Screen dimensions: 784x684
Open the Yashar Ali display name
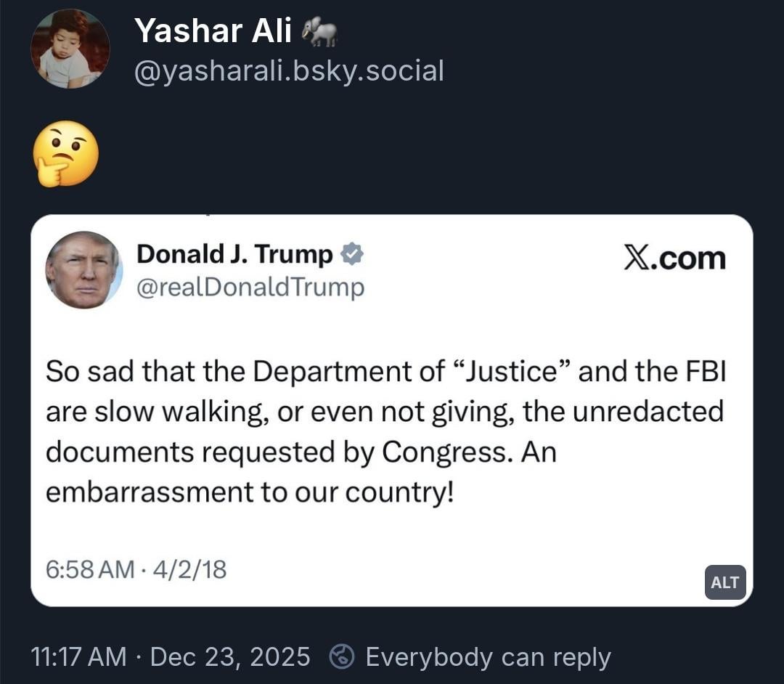(x=213, y=30)
